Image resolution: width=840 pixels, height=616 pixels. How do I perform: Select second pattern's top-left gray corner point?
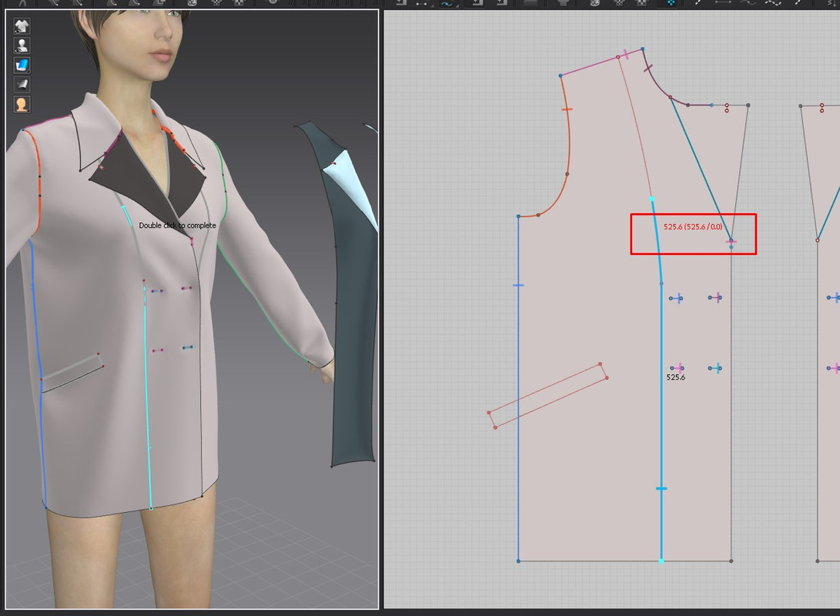[x=801, y=106]
